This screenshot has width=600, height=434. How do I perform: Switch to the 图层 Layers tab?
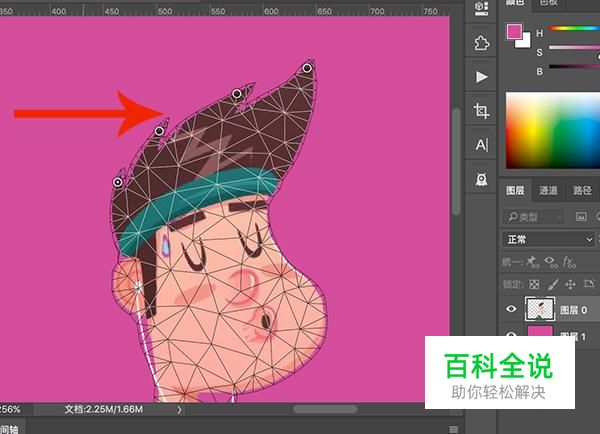[515, 190]
